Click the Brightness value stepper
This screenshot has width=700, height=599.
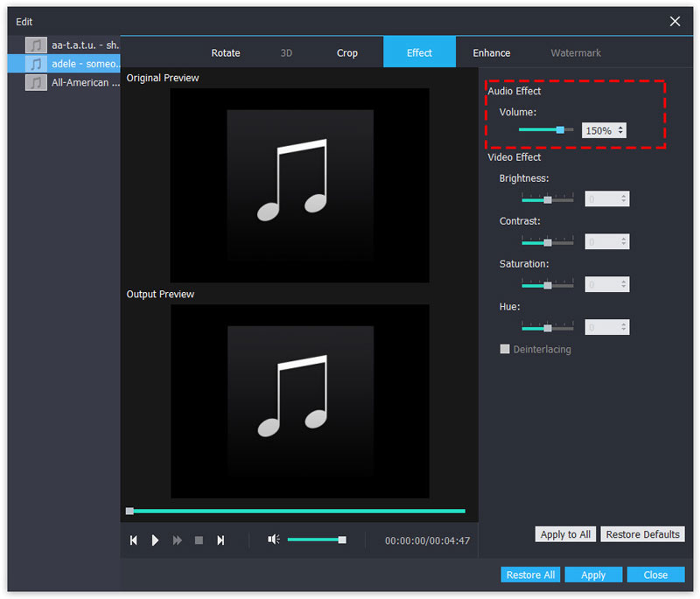624,199
